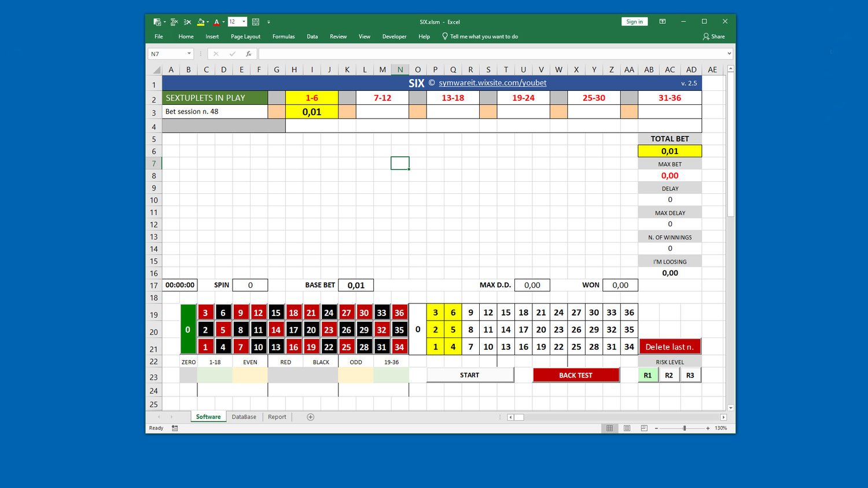The width and height of the screenshot is (868, 488).
Task: Click the 'Bet session n. 48' cell
Action: point(215,112)
